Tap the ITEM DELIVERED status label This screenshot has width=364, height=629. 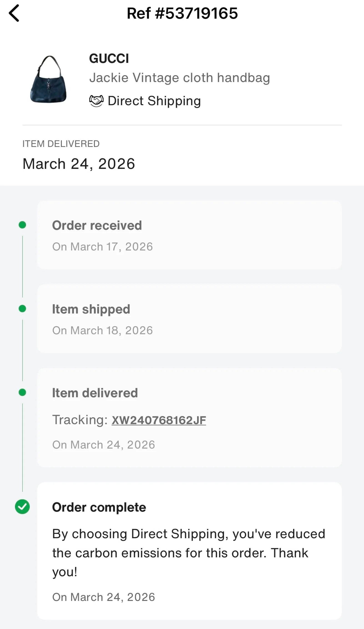click(61, 144)
